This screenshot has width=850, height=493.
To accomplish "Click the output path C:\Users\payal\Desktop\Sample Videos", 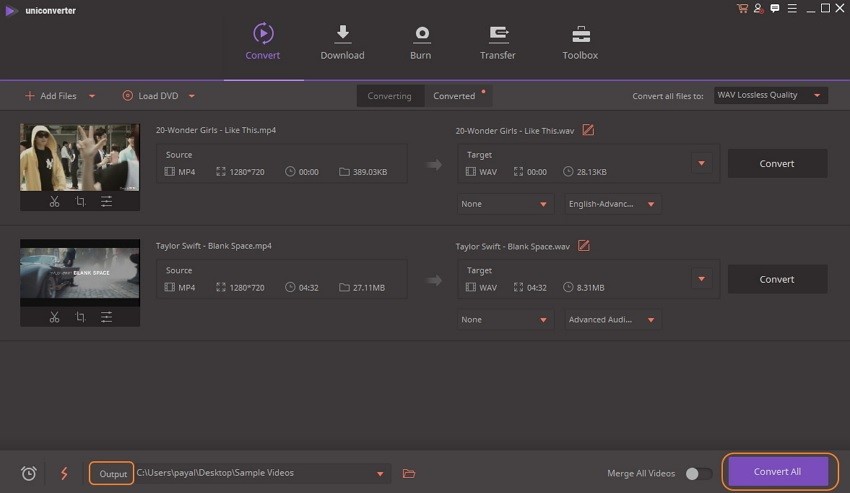I will (x=215, y=473).
